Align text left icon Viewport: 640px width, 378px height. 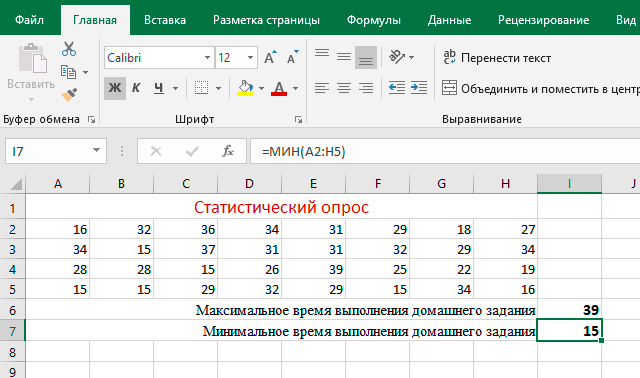[322, 88]
